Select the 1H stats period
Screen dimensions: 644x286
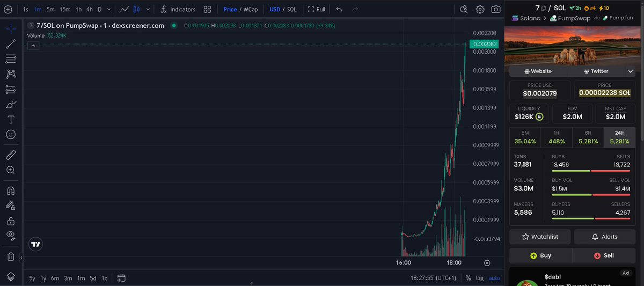[556, 137]
